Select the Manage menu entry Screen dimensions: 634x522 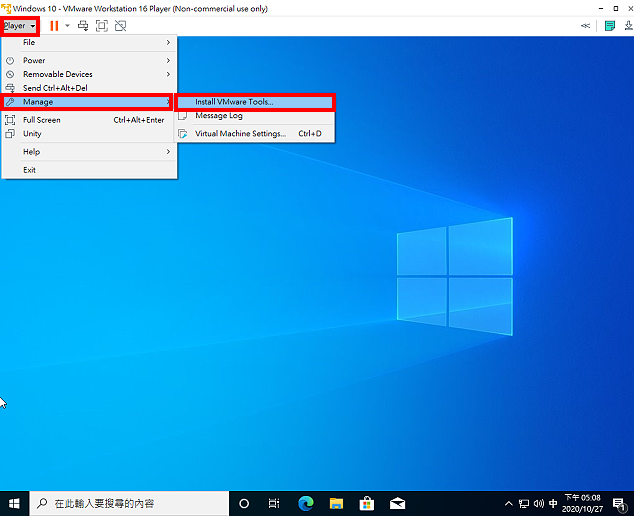(x=88, y=102)
